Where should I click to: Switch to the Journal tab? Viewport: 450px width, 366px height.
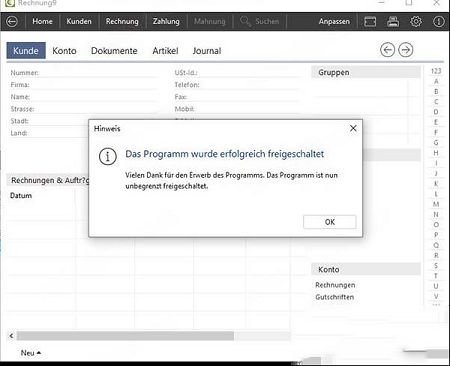[207, 51]
